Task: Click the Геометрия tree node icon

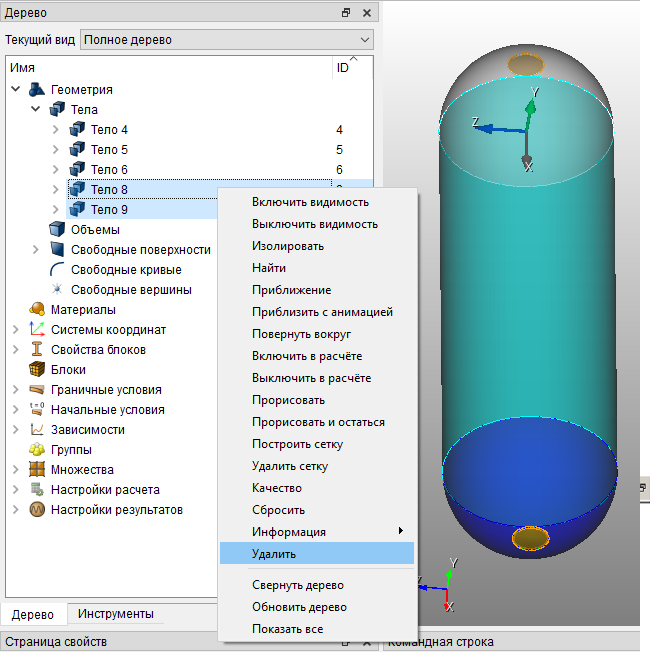Action: tap(37, 89)
